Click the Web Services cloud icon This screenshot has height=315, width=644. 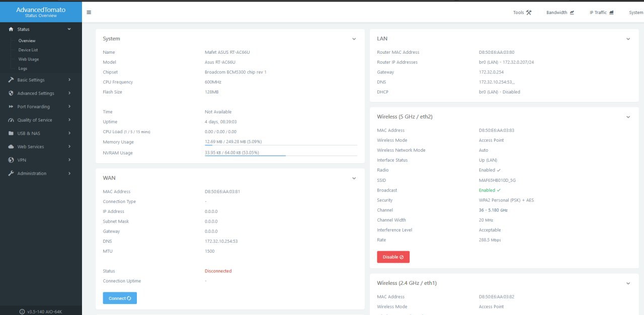(11, 147)
